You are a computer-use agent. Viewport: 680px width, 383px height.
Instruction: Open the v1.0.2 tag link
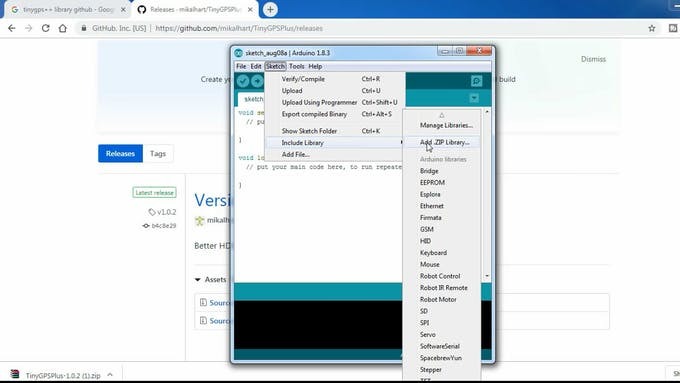[162, 212]
